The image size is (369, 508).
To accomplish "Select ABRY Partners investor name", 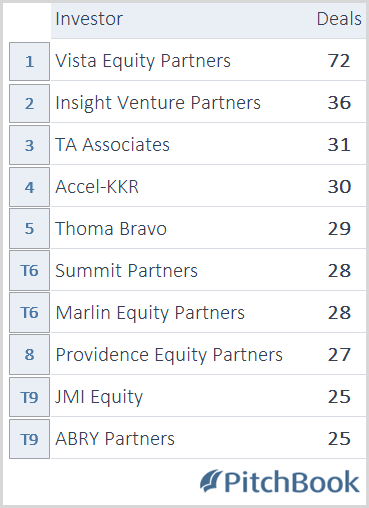I will 115,439.
